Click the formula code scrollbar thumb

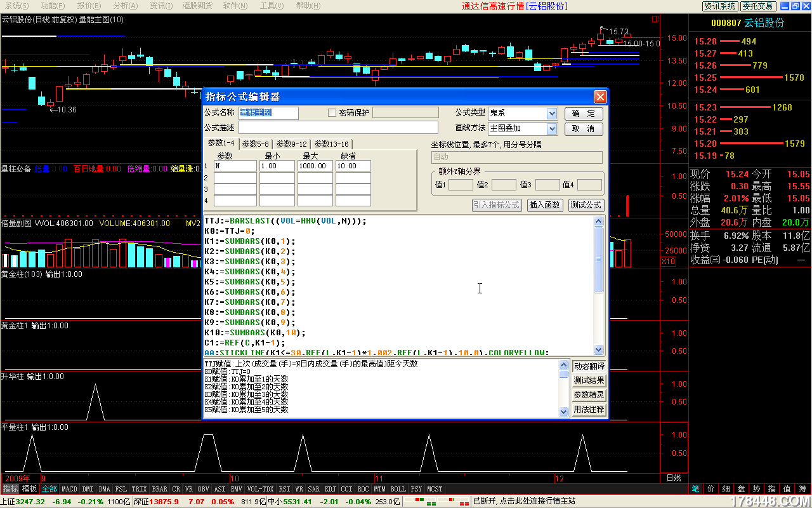598,260
